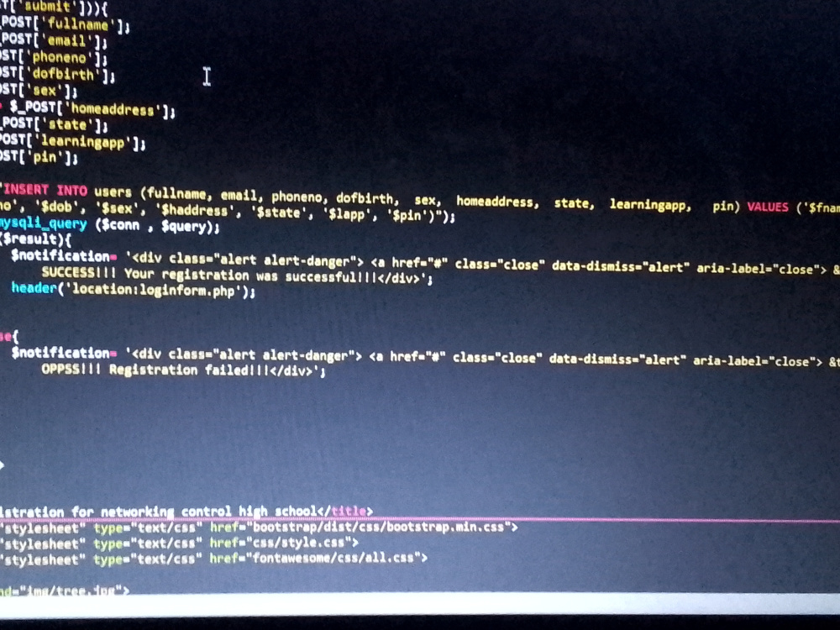Click the '$state' value in the query
Image resolution: width=840 pixels, height=630 pixels.
277,213
